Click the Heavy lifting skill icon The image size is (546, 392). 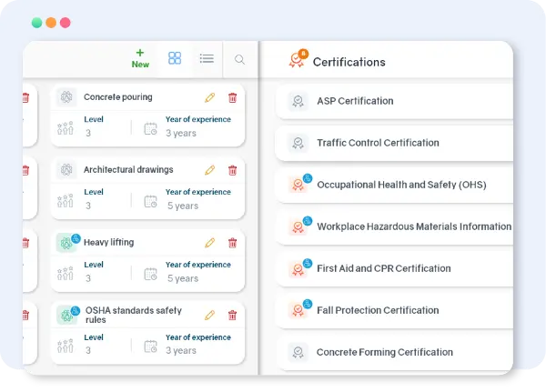click(x=66, y=243)
